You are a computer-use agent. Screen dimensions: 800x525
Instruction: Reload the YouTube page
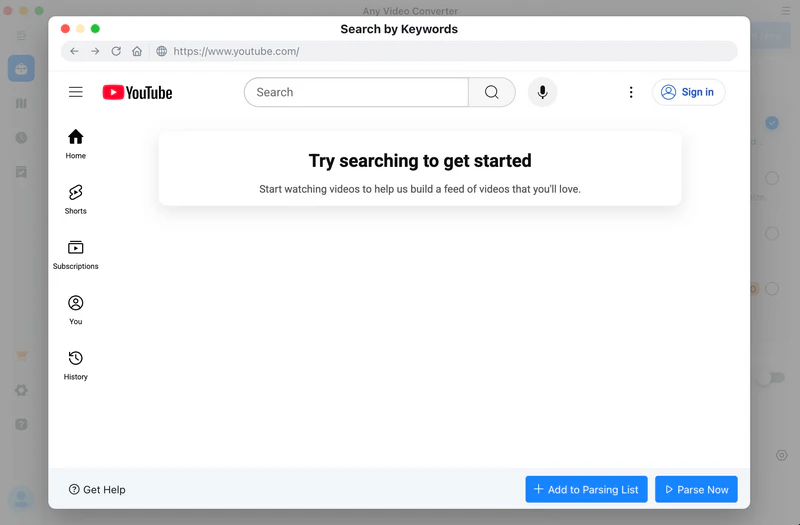click(x=116, y=51)
